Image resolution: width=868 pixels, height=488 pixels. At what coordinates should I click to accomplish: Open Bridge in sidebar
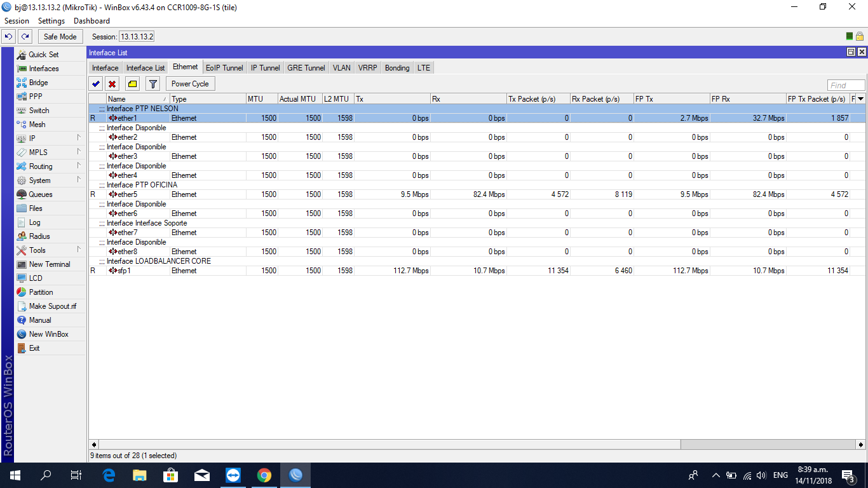pyautogui.click(x=50, y=83)
